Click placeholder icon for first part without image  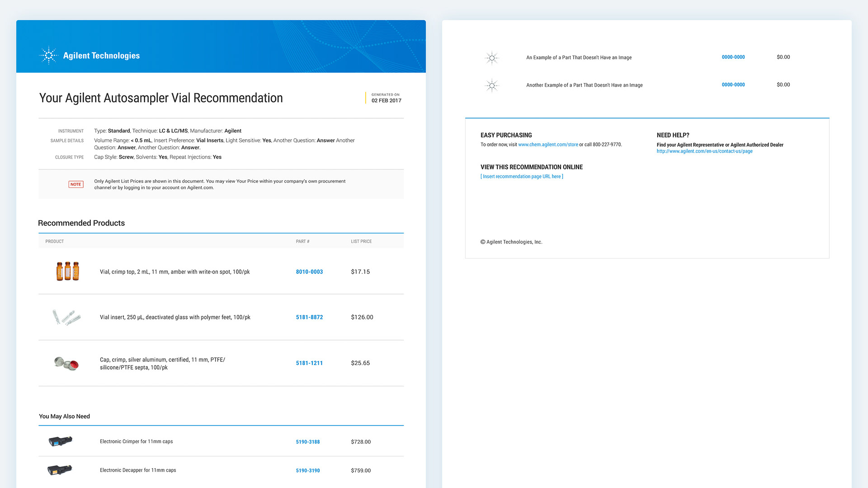point(492,58)
